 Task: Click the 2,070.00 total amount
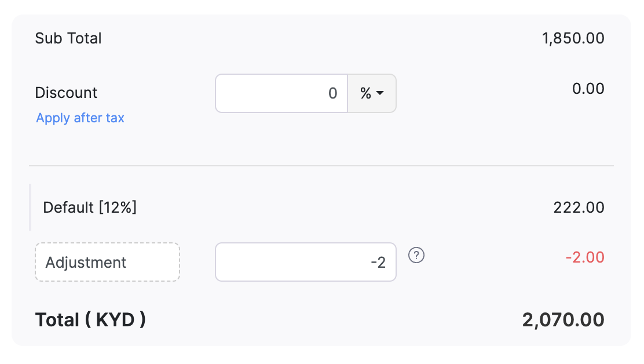point(563,319)
